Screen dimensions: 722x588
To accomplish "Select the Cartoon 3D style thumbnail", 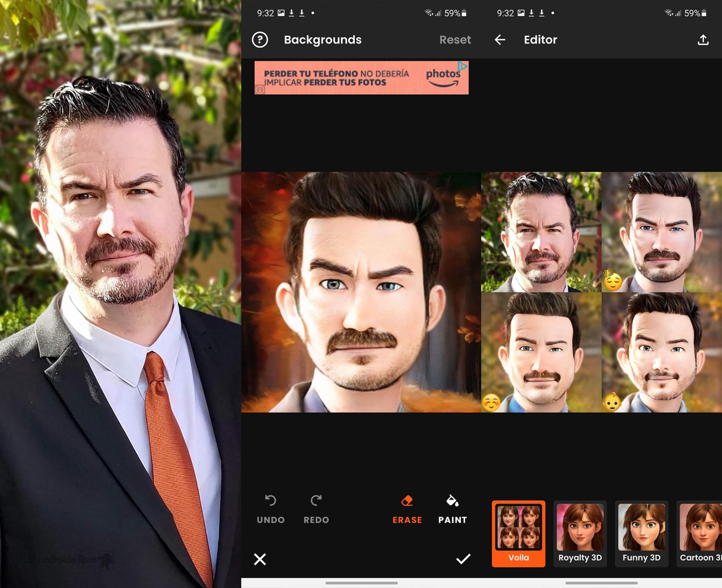I will pyautogui.click(x=700, y=534).
